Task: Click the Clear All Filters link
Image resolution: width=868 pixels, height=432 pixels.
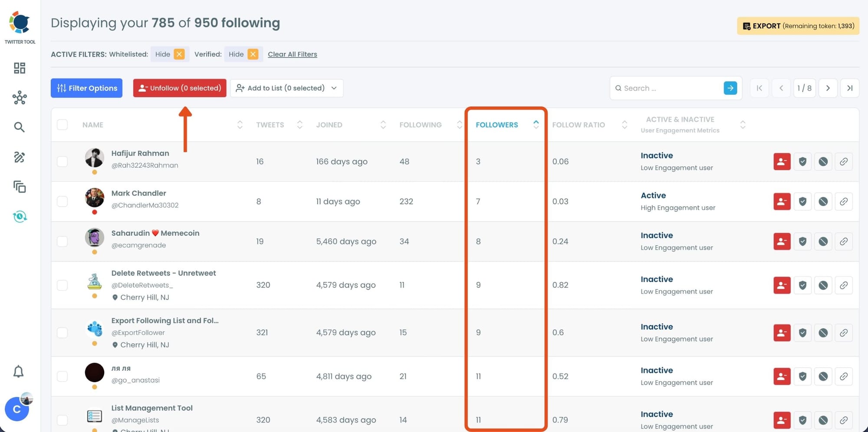Action: [292, 54]
